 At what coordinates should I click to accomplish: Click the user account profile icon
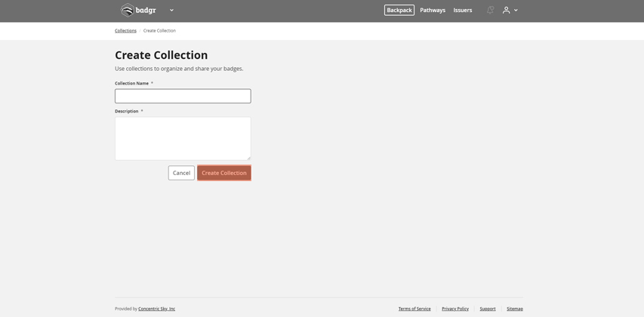506,11
